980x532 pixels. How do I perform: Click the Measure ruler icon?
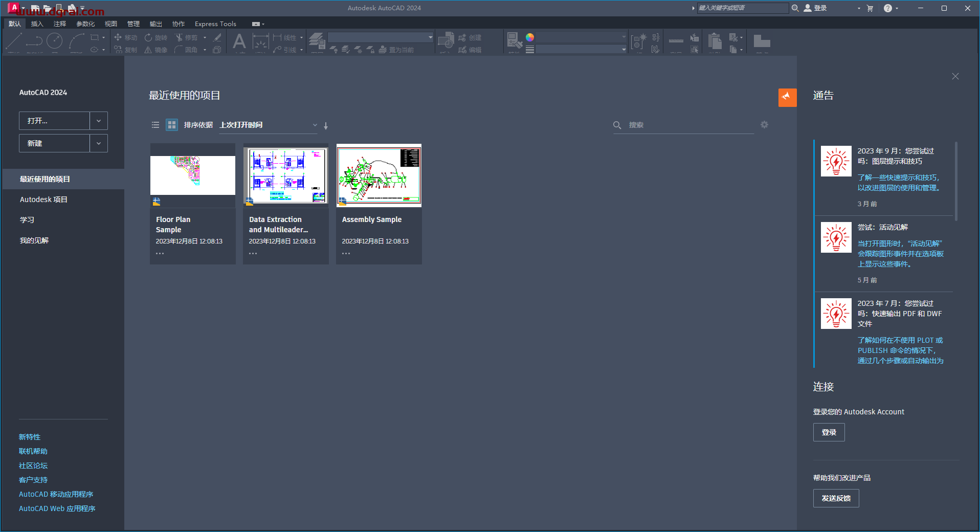click(676, 40)
